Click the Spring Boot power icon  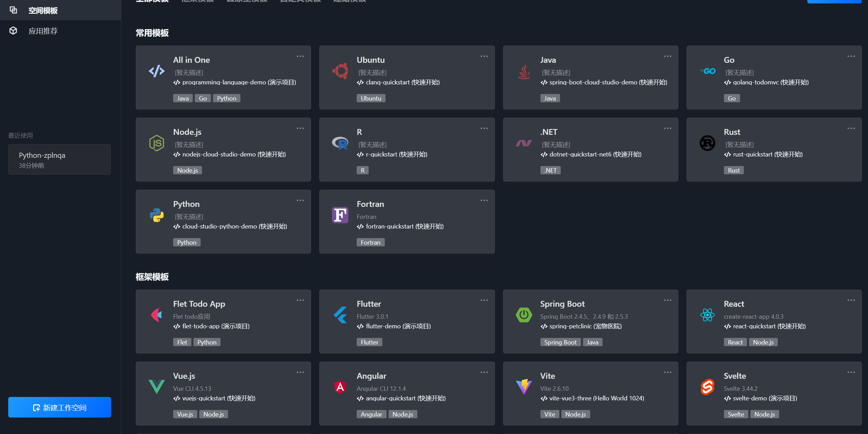(x=524, y=315)
